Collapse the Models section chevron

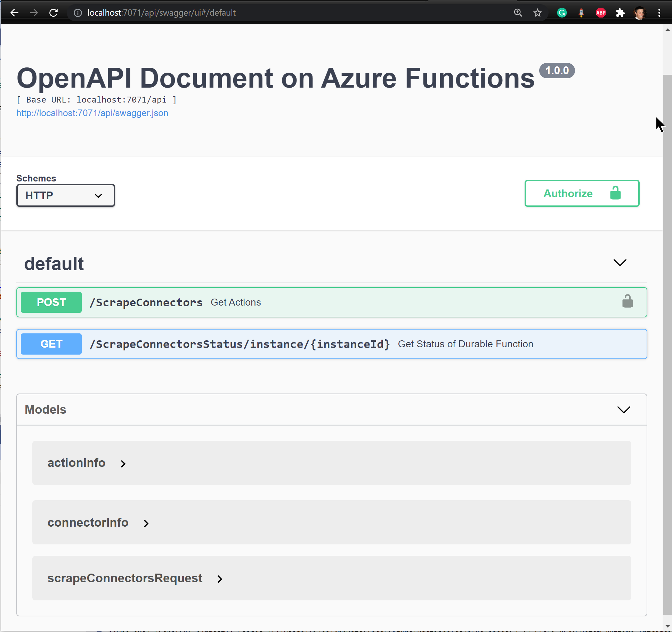point(624,410)
